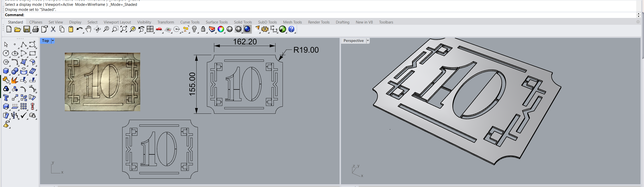Choose the Box solid tool
Image resolution: width=644 pixels, height=187 pixels.
click(6, 71)
